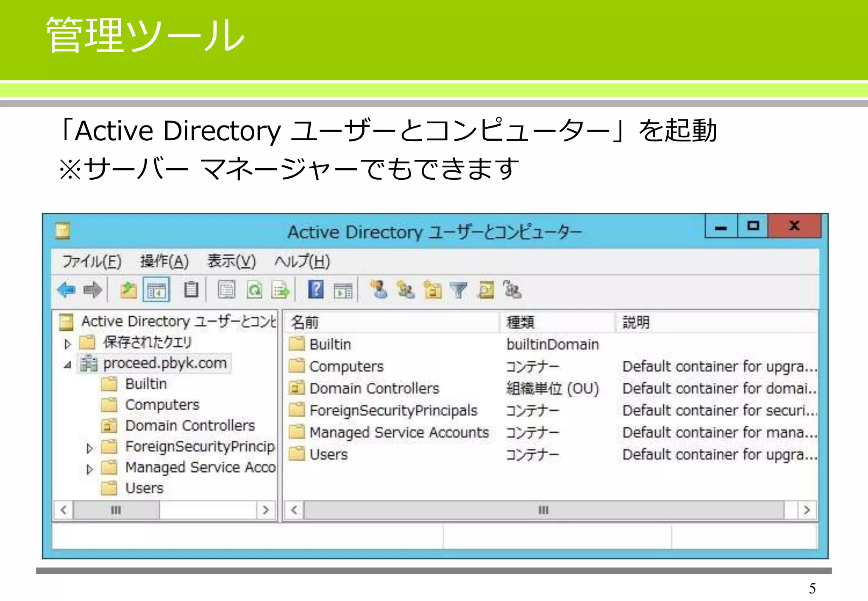The width and height of the screenshot is (868, 601).
Task: Toggle the show/hide console tree button
Action: pos(156,290)
